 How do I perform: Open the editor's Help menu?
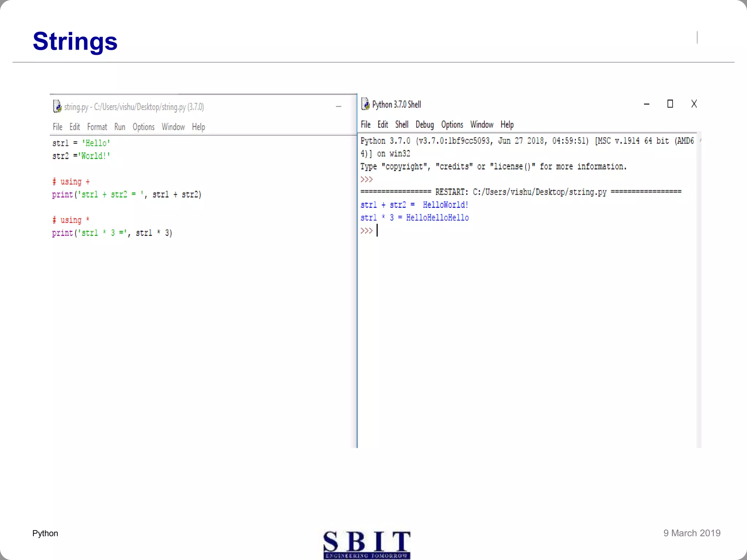tap(198, 127)
